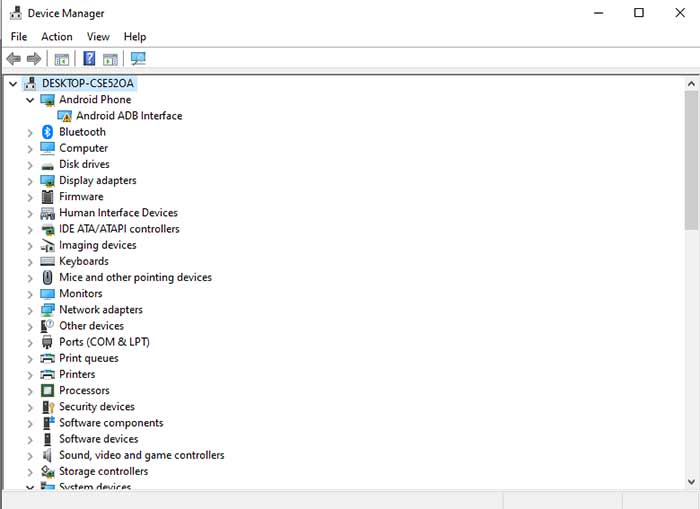The width and height of the screenshot is (700, 509).
Task: Click the Back arrow in the toolbar
Action: [14, 59]
